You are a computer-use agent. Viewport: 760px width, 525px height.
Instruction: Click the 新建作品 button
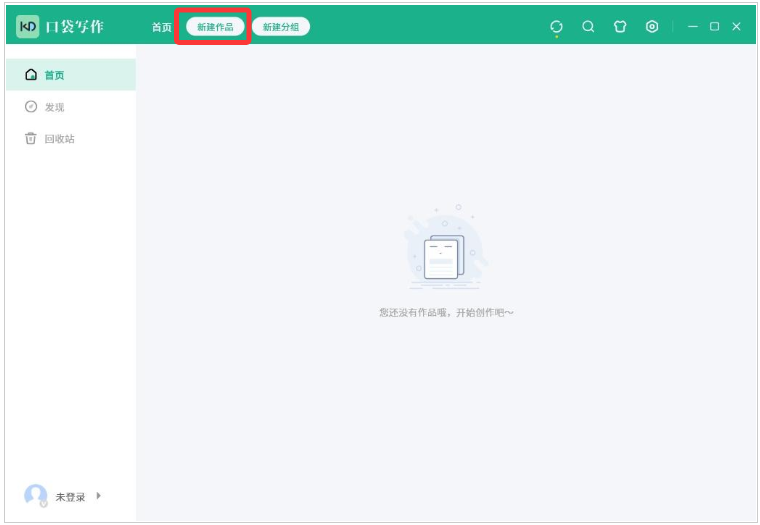click(215, 27)
